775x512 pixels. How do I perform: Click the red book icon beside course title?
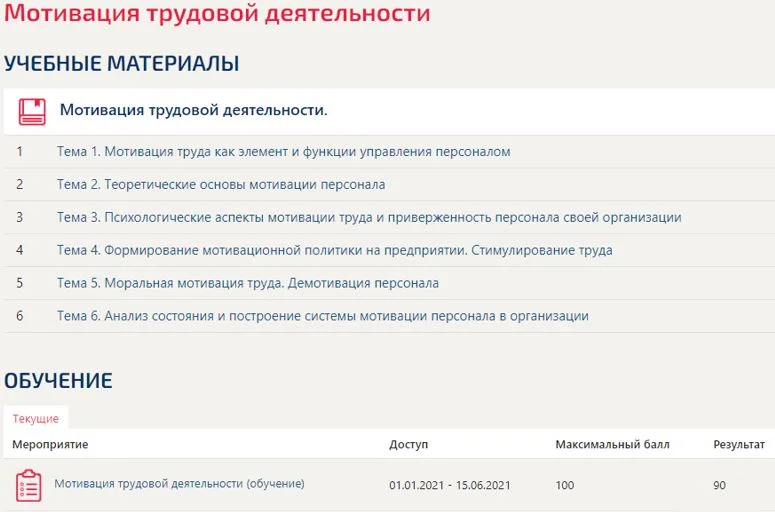click(32, 111)
